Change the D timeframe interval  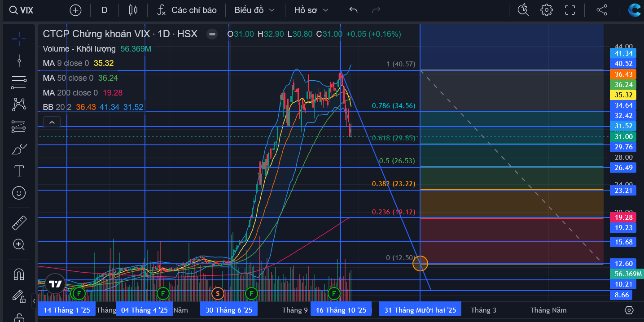(x=105, y=10)
